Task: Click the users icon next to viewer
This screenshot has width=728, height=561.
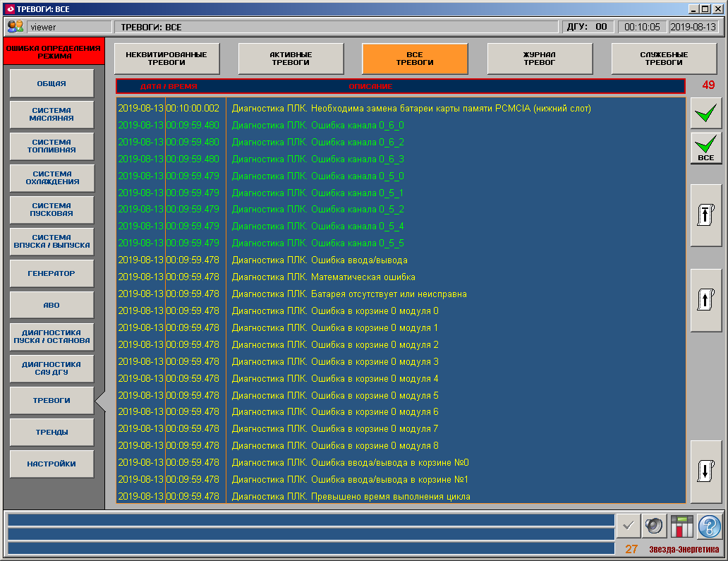Action: pos(16,27)
